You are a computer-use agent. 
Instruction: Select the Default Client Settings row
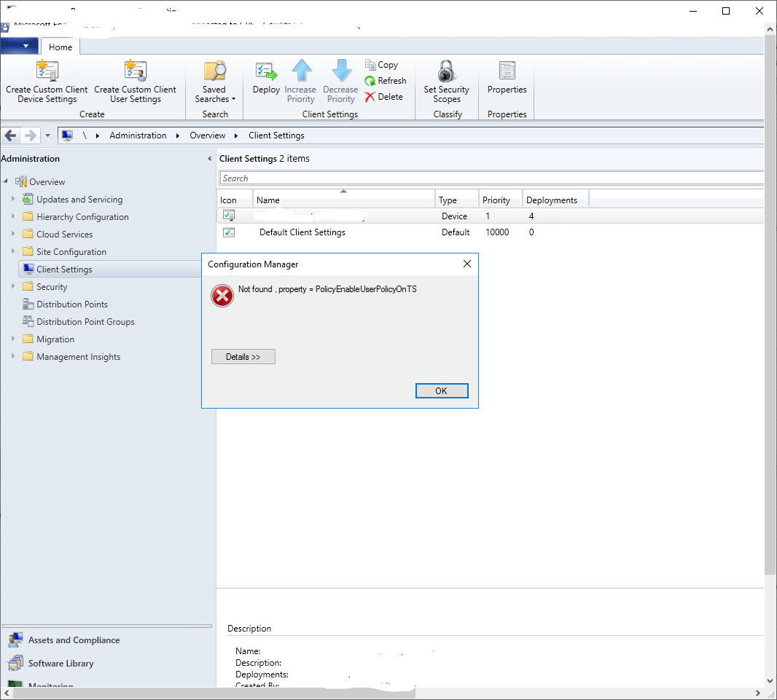tap(490, 232)
